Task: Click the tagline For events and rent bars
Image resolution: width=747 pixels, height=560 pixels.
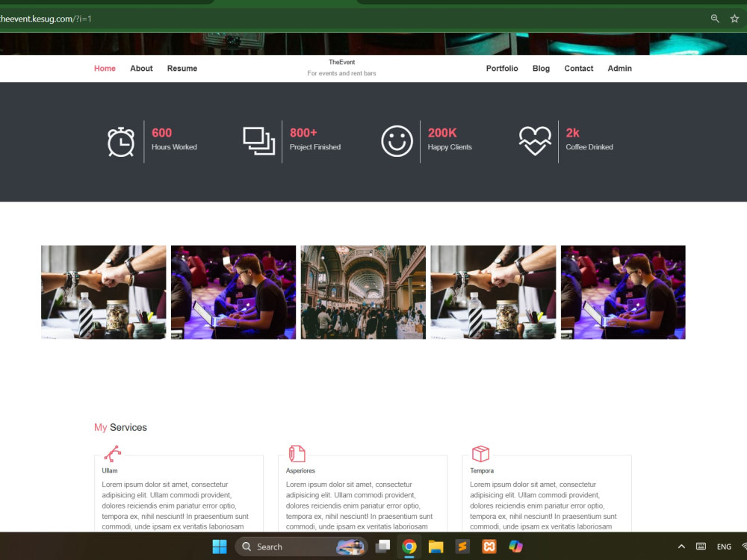Action: [x=341, y=73]
